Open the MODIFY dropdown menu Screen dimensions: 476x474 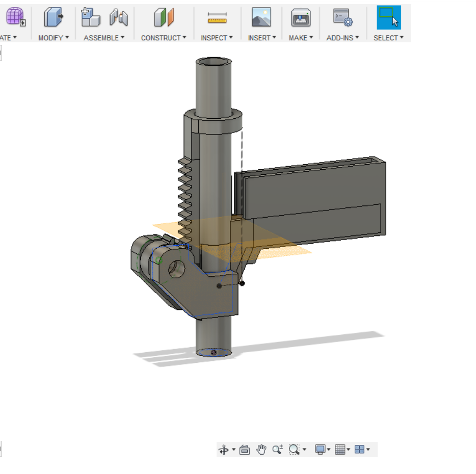54,38
